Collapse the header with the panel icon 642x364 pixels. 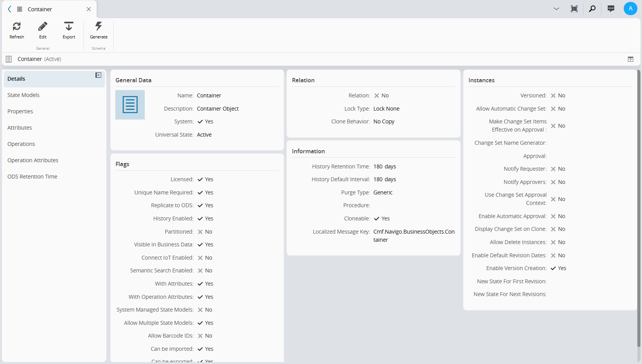630,59
